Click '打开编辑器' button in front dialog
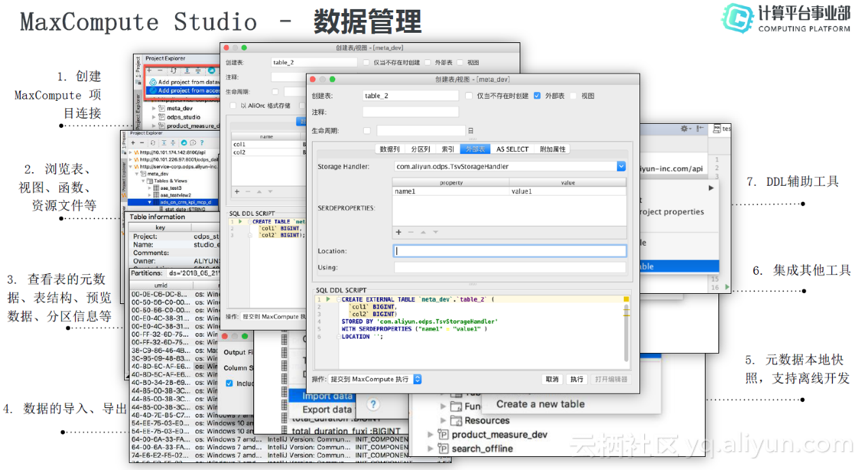The height and width of the screenshot is (470, 865). [x=611, y=379]
